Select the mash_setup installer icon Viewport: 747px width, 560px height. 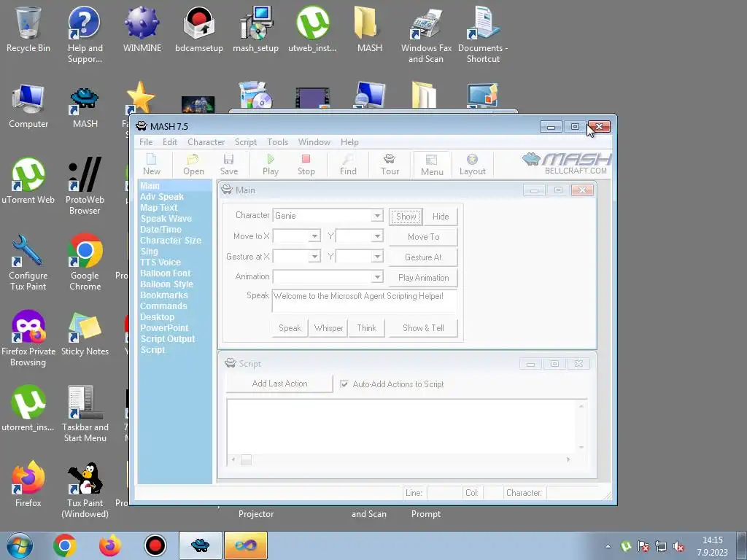click(x=256, y=29)
